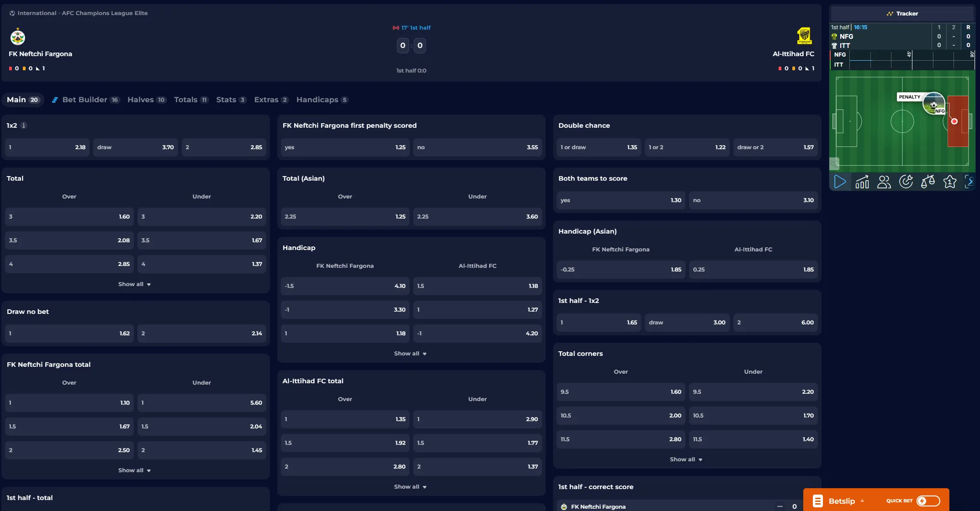This screenshot has width=980, height=511.
Task: Switch to the Bet Builder tab
Action: tap(85, 100)
